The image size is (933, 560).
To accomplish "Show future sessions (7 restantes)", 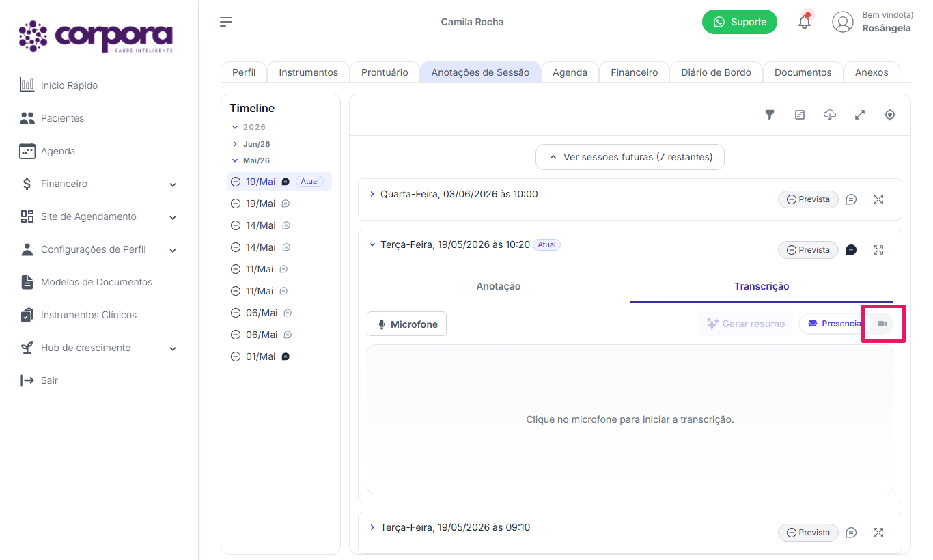I will tap(630, 157).
